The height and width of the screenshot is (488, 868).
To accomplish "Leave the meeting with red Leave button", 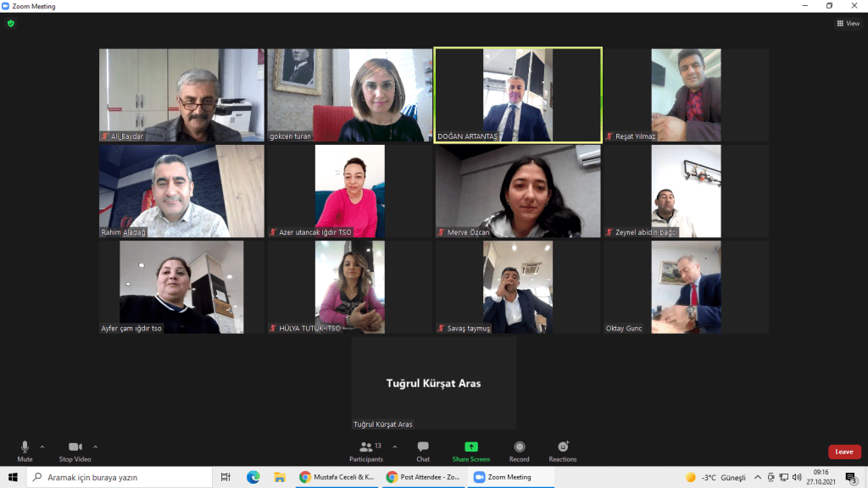I will (x=843, y=452).
